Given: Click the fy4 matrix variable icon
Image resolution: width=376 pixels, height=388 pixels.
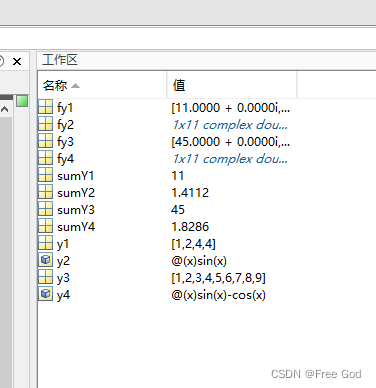Looking at the screenshot, I should click(45, 158).
